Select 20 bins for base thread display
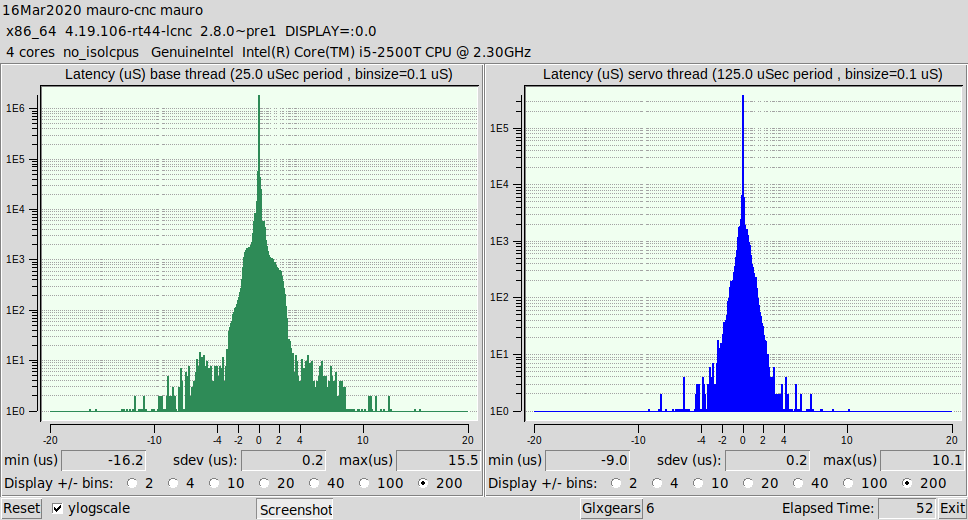 pyautogui.click(x=264, y=483)
